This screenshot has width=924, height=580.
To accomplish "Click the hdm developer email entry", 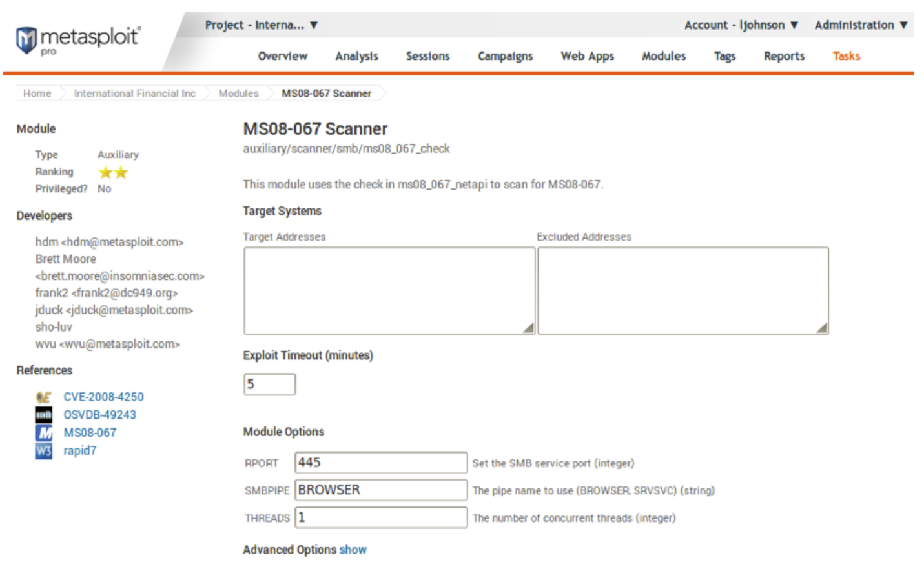I will click(109, 242).
